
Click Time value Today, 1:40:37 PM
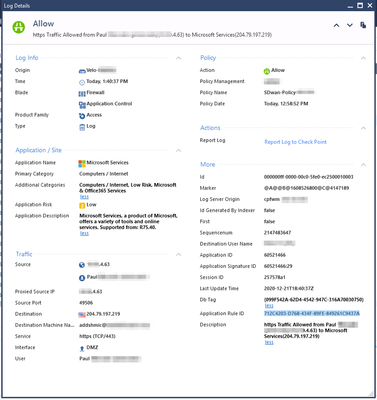pos(107,81)
